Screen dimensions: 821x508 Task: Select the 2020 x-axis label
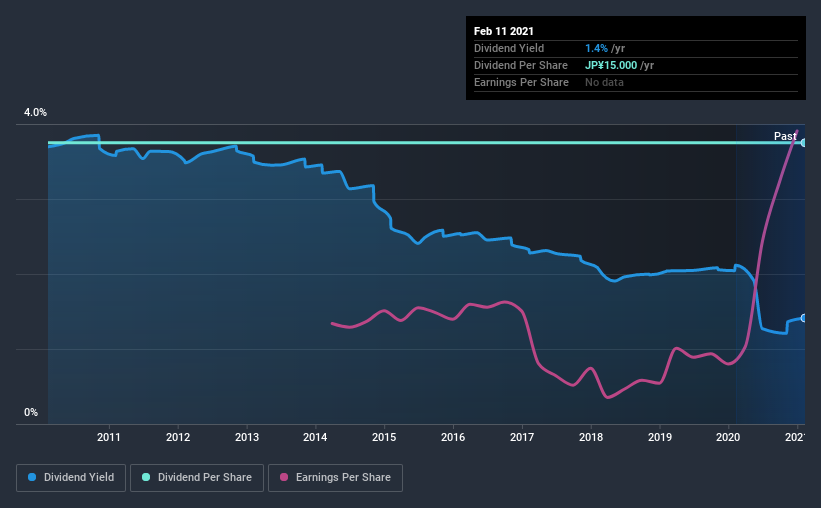[728, 437]
